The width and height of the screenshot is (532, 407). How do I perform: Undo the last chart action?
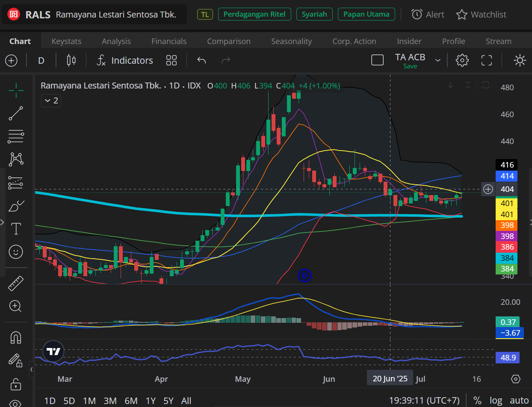[x=201, y=60]
